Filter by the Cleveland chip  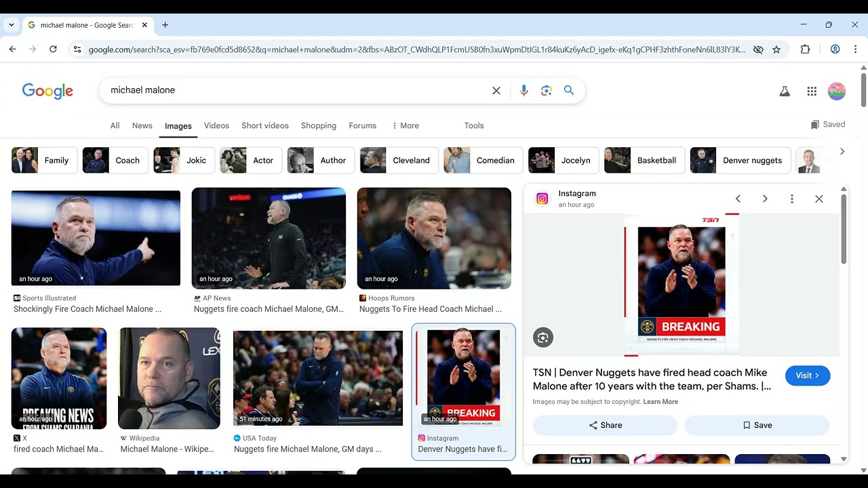point(399,161)
